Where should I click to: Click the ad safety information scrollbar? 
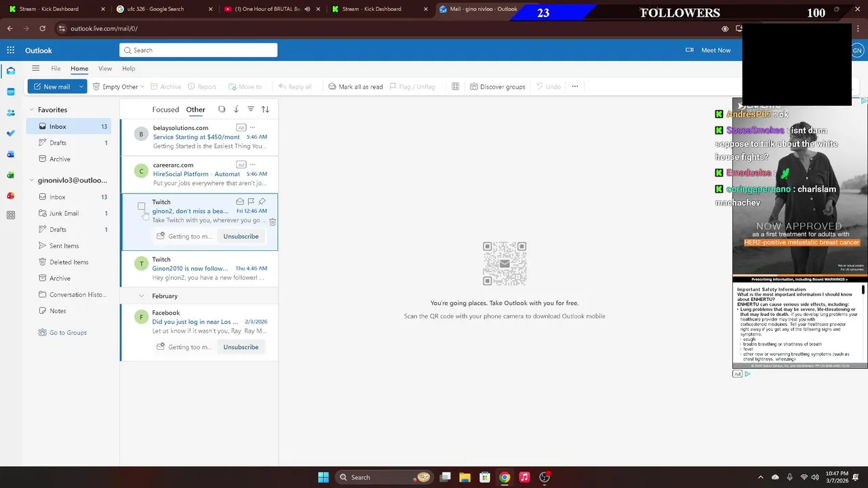click(863, 290)
